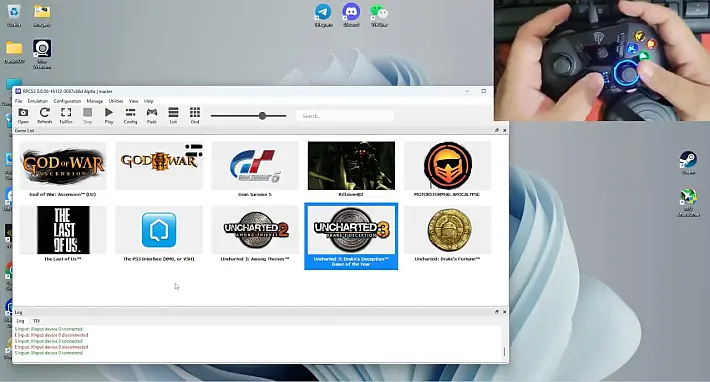Select Uncharted 3: Drake's Deception tile
710x382 pixels.
[351, 236]
